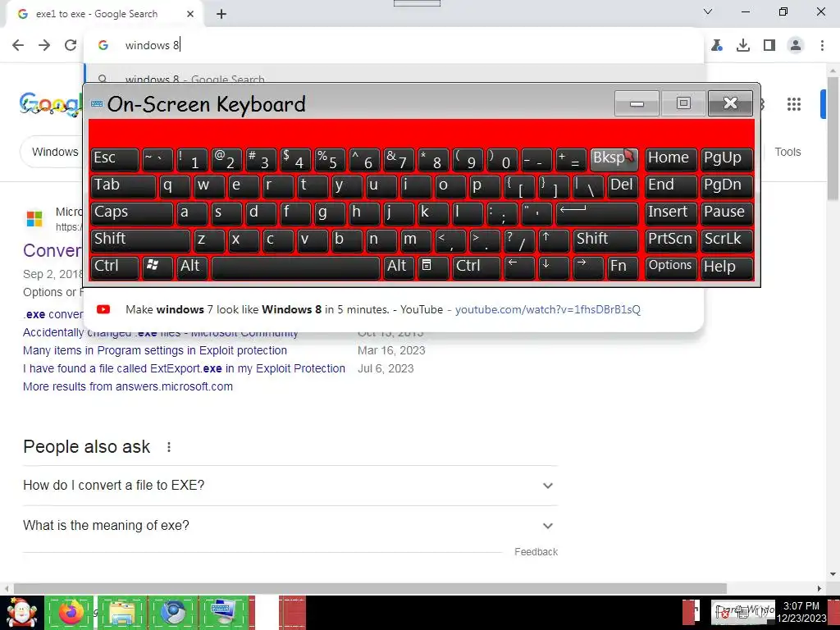This screenshot has width=840, height=630.
Task: Click the right Alt key on On-Screen Keyboard
Action: (x=399, y=267)
